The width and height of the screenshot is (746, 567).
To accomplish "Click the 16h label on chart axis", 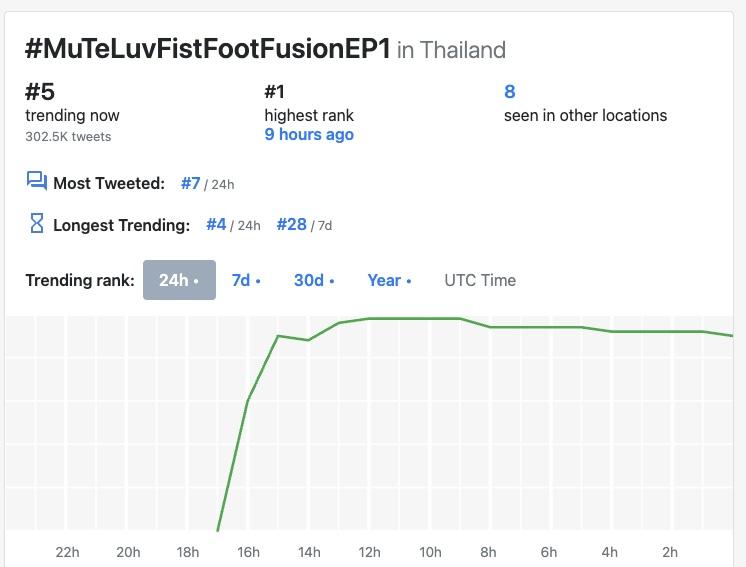I will (249, 552).
